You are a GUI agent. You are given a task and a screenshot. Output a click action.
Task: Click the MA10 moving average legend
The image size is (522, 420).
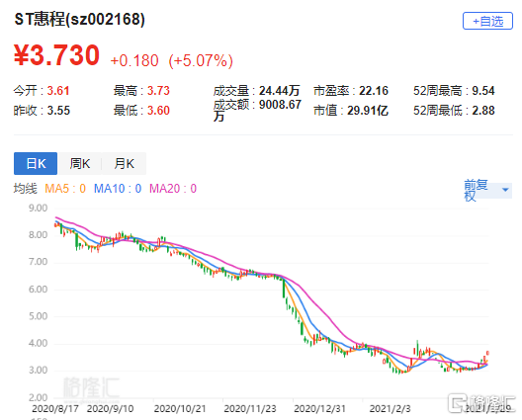coord(118,189)
